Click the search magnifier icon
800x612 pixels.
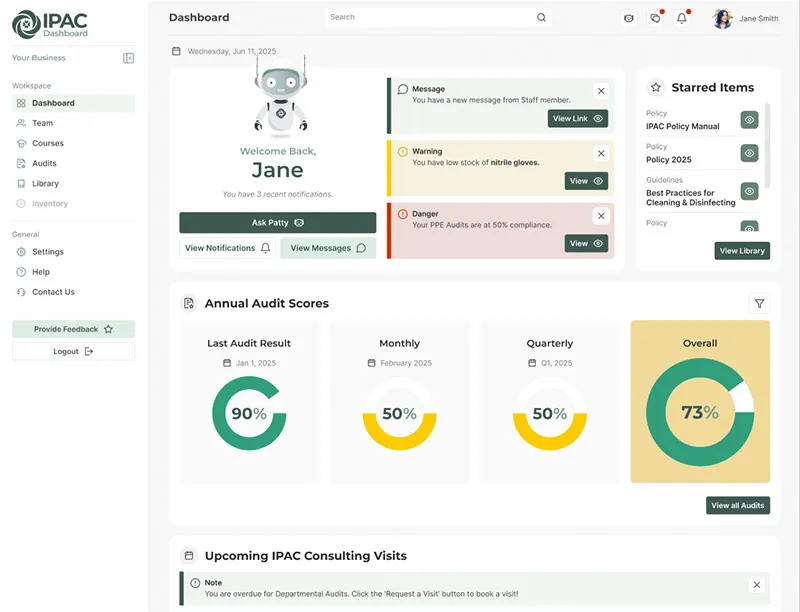pyautogui.click(x=541, y=17)
